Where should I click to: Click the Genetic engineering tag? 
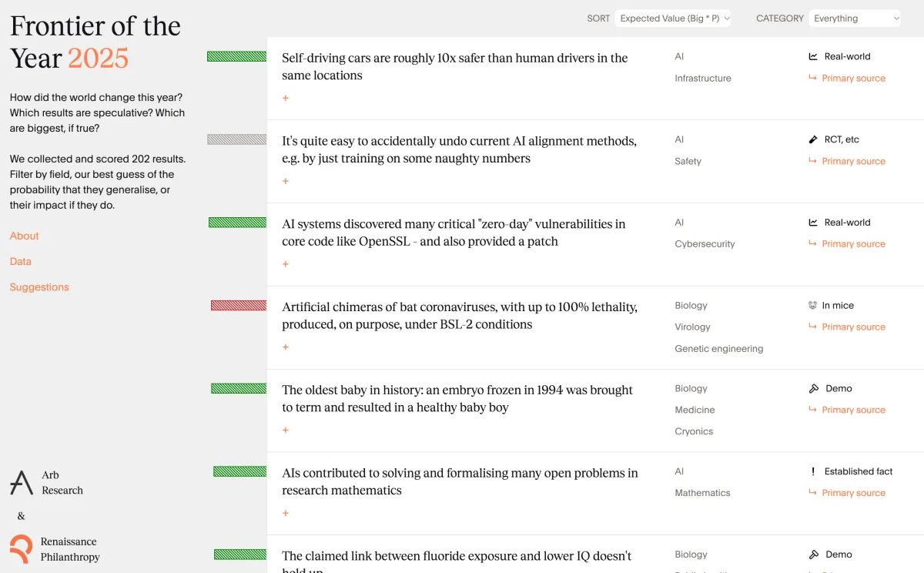pyautogui.click(x=719, y=348)
